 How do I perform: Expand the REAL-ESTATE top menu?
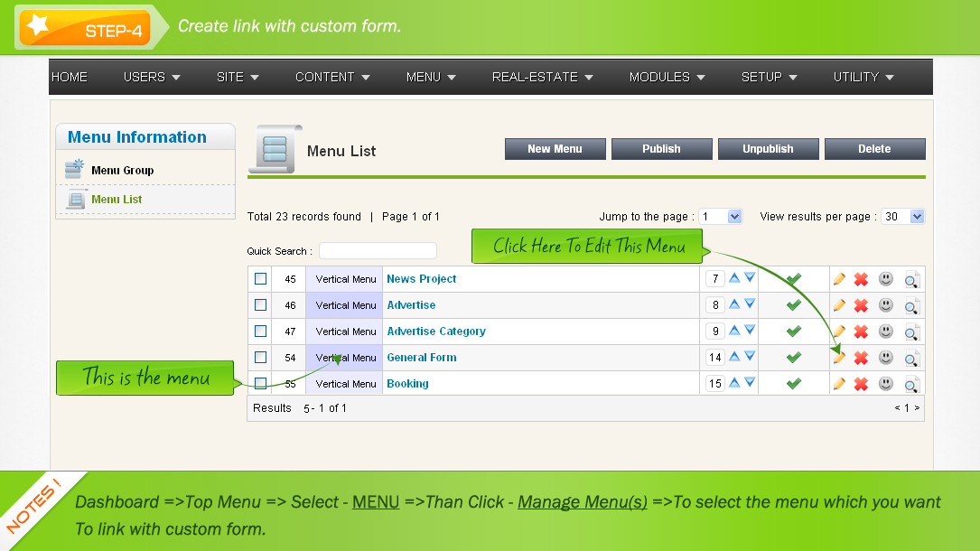pyautogui.click(x=542, y=78)
